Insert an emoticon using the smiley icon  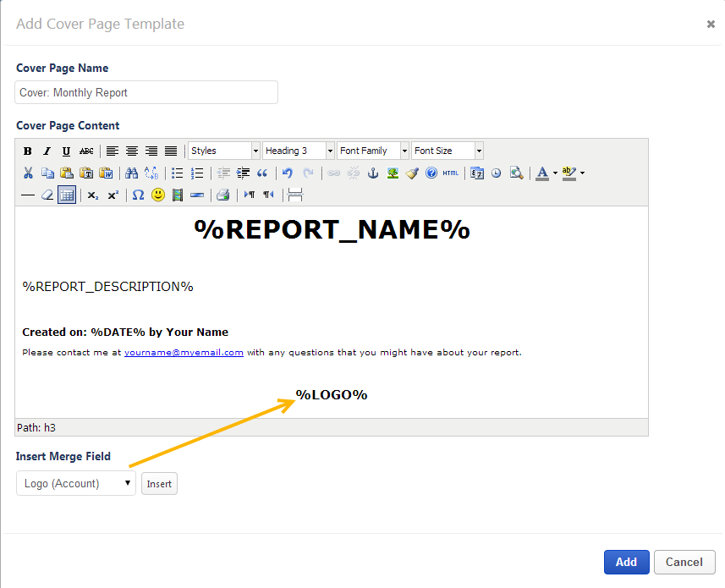158,195
